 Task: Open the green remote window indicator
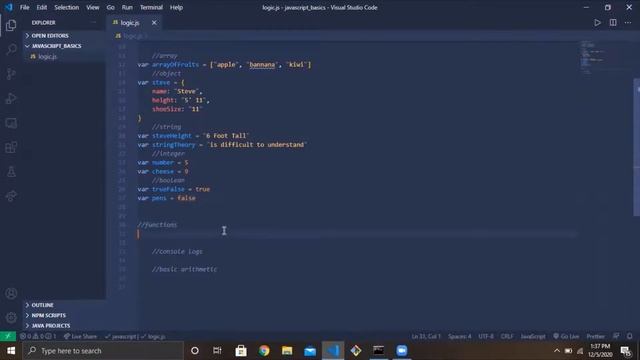[x=8, y=336]
